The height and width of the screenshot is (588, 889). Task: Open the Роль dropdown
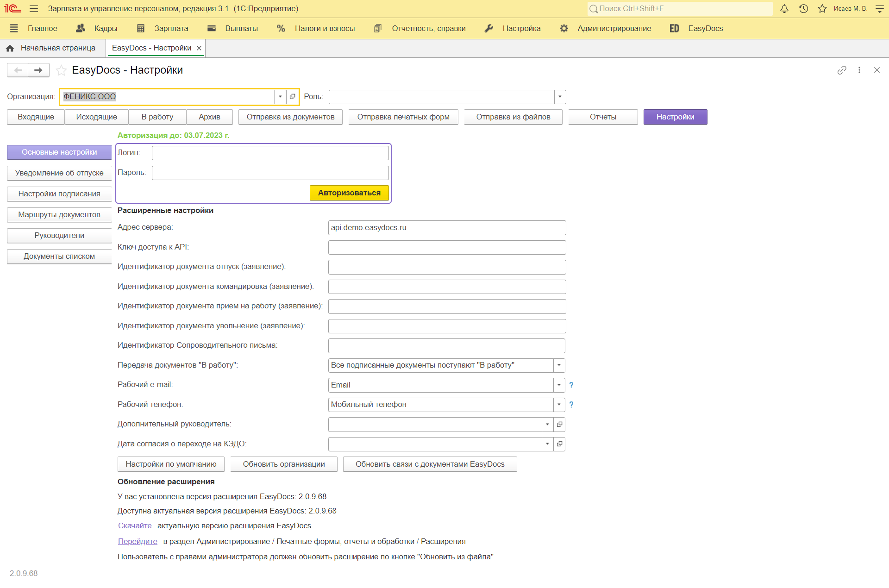[559, 97]
